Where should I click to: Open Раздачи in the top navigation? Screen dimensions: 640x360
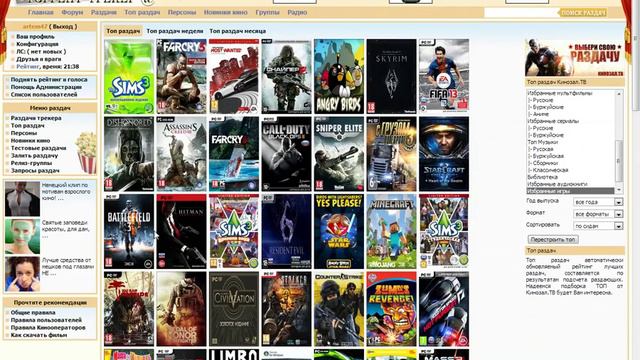pyautogui.click(x=104, y=12)
